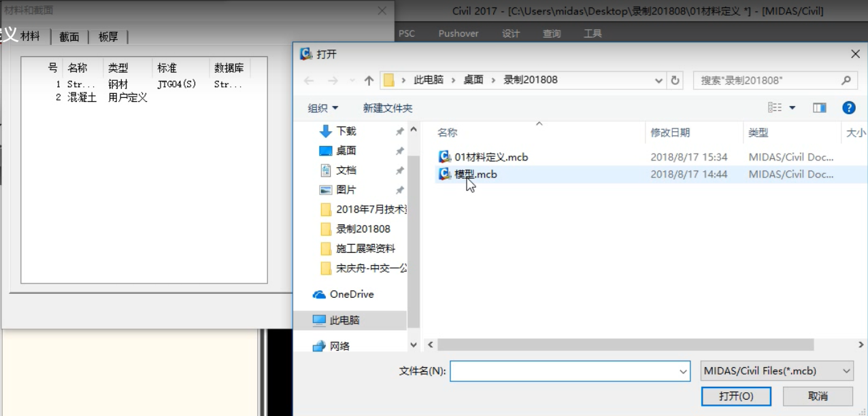This screenshot has height=416, width=868.
Task: Click 录制201808 in address breadcrumb
Action: pos(531,80)
